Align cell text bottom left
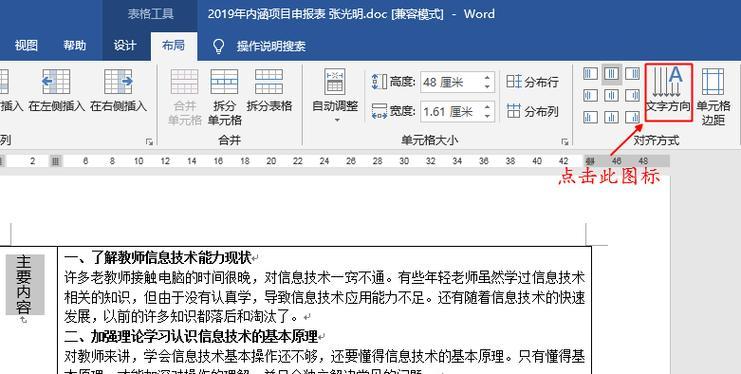 tap(590, 117)
